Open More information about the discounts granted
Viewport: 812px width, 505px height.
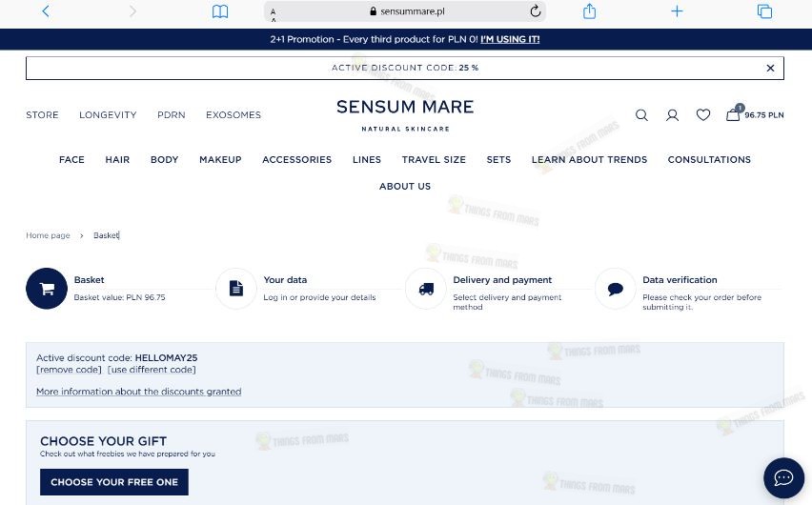pos(139,392)
